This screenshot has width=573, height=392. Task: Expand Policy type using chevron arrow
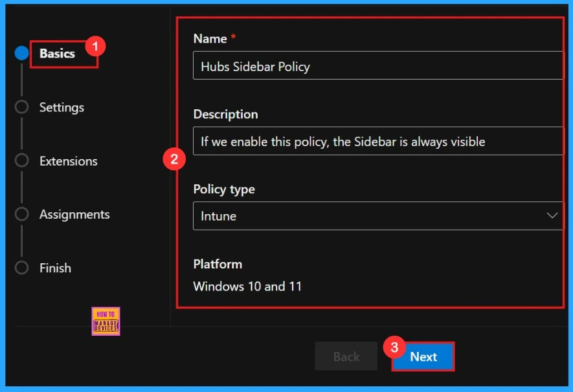pyautogui.click(x=552, y=215)
